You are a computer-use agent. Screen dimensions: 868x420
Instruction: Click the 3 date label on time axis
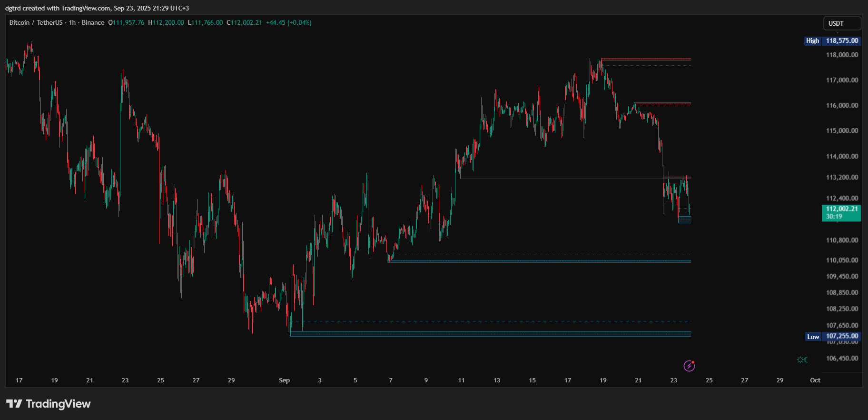pyautogui.click(x=320, y=380)
